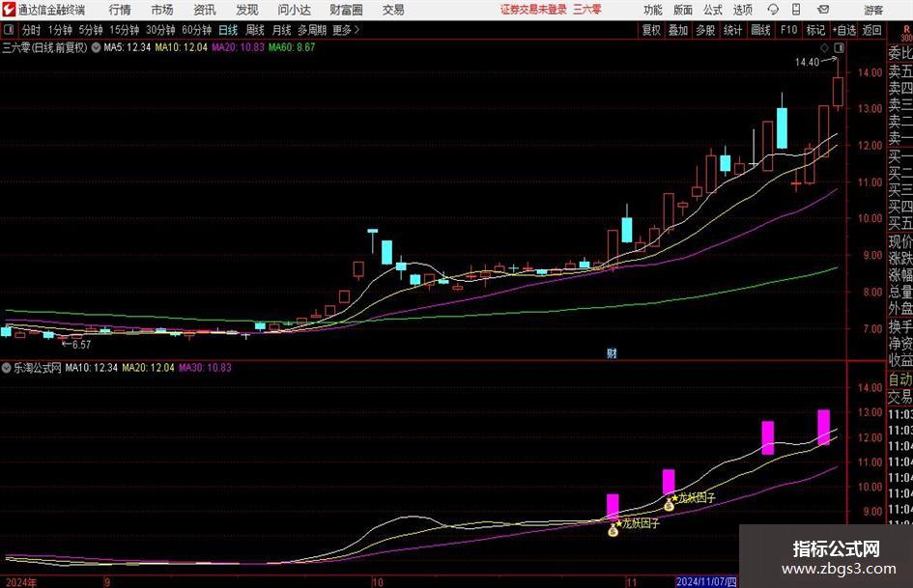Open the 选项 menu
Screen dimensions: 913x588
(x=742, y=10)
